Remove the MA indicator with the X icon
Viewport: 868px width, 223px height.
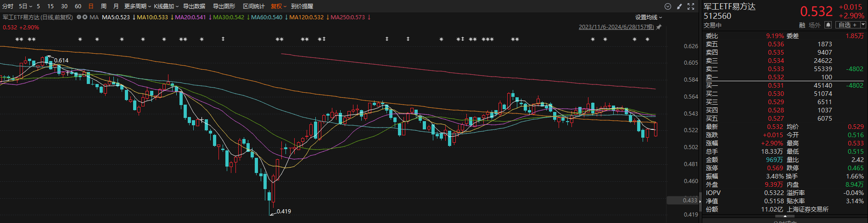85,17
